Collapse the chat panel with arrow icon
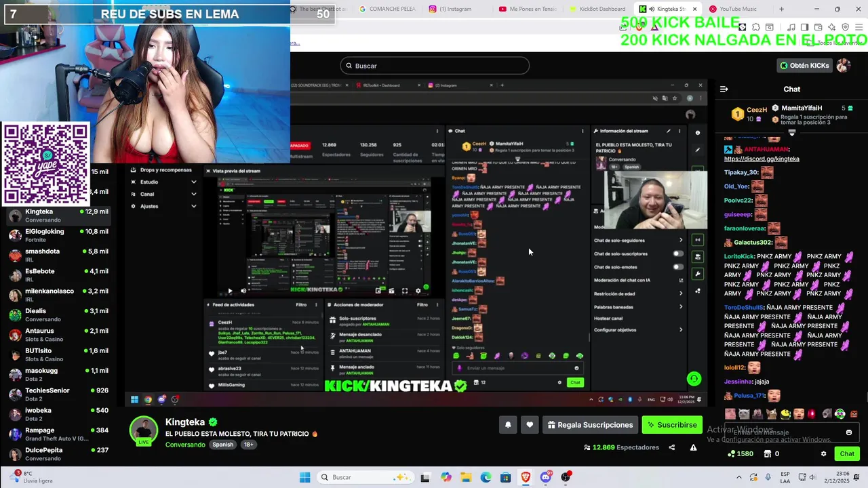Screen dimensions: 868x488 point(724,89)
